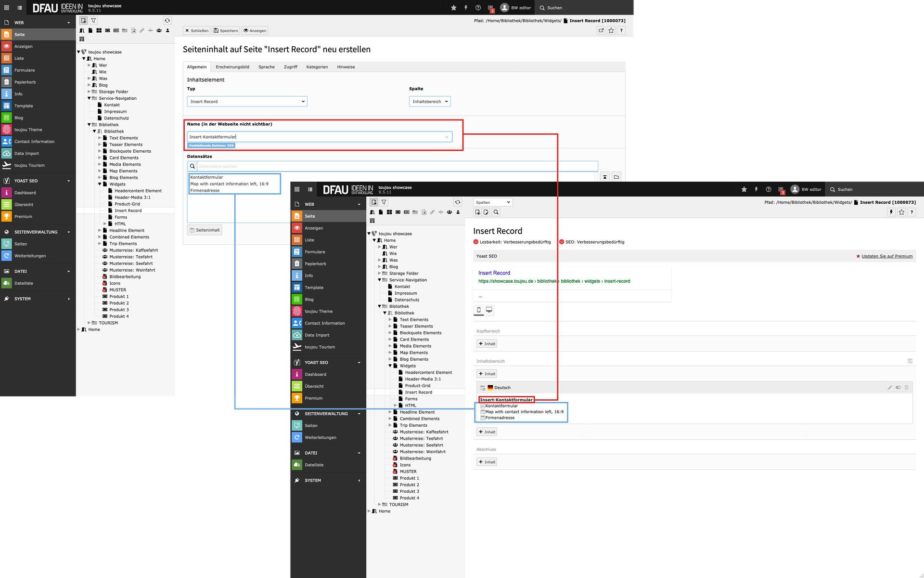Clear the Name field with its X icon
The width and height of the screenshot is (924, 578).
[x=447, y=137]
